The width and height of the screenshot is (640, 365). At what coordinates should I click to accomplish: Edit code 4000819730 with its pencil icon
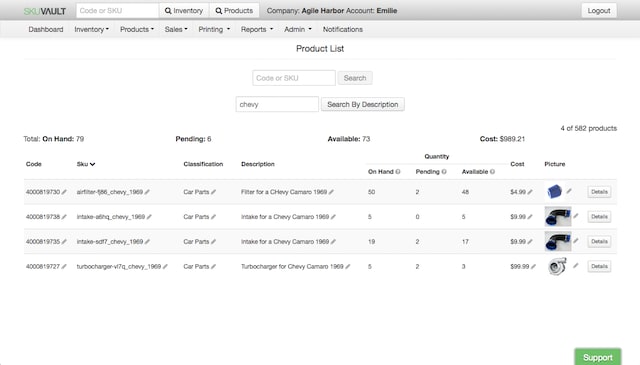[x=64, y=192]
